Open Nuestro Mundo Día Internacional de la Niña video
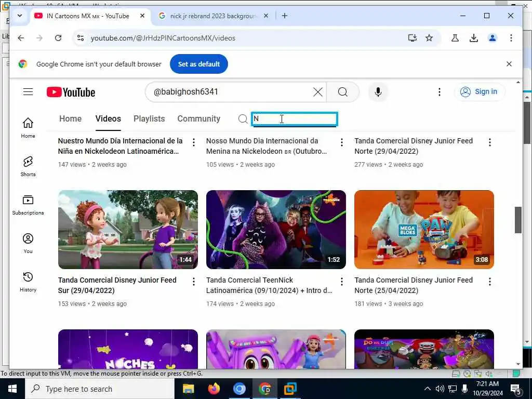 (120, 146)
